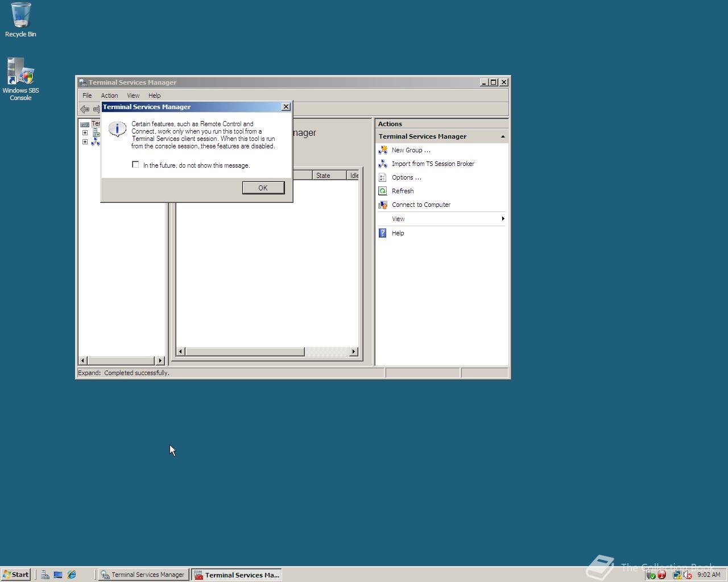Open Internet Explorer from quick launch
The width and height of the screenshot is (728, 582).
[72, 575]
